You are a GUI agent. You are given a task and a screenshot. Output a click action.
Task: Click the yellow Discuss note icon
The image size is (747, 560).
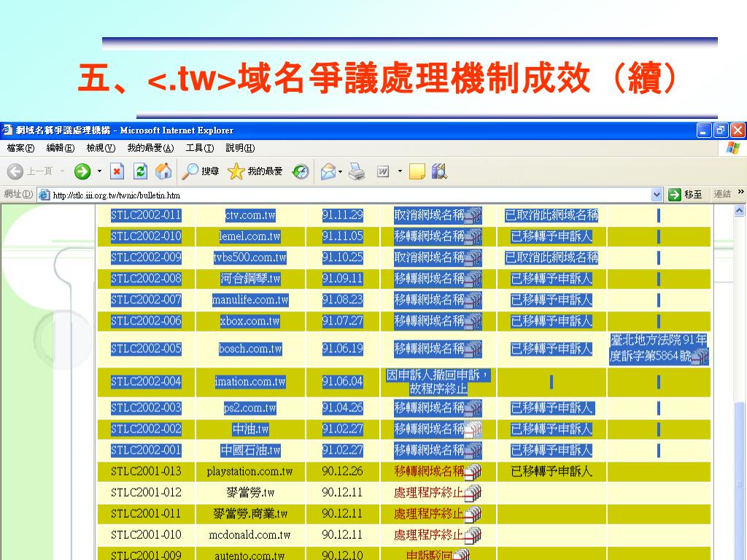(x=417, y=171)
